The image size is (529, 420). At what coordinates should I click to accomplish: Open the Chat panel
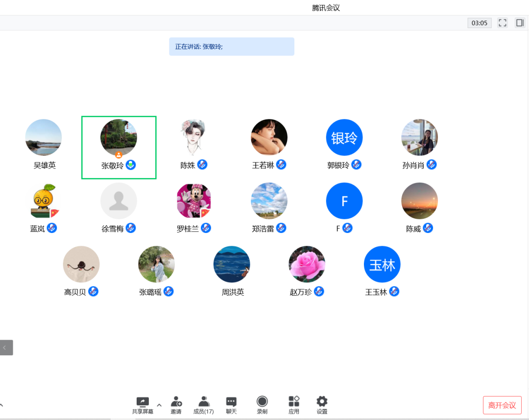[231, 402]
